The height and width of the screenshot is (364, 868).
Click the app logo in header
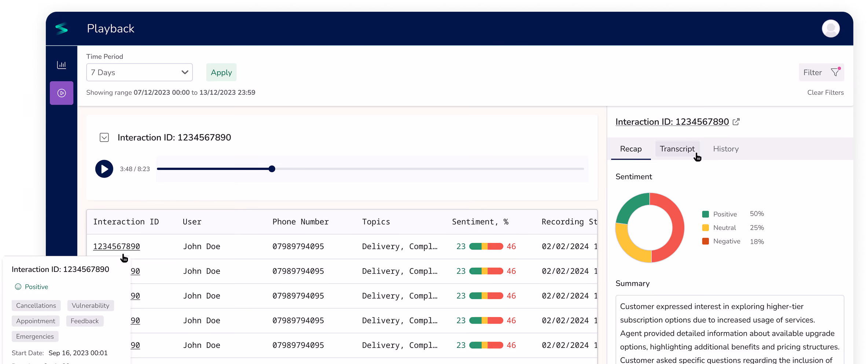click(62, 28)
